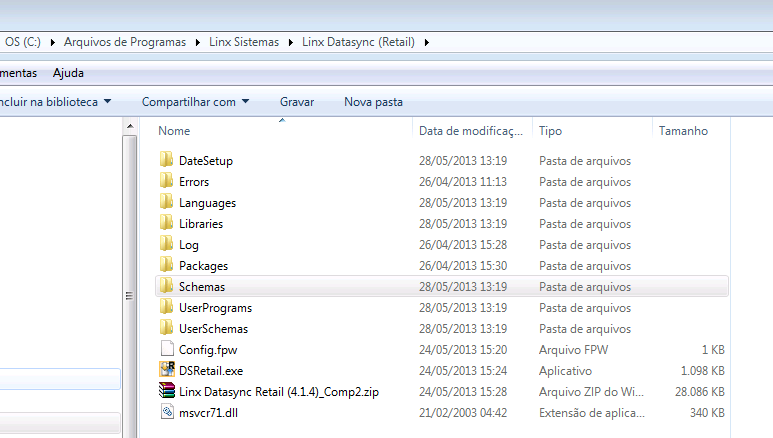This screenshot has width=773, height=438.
Task: Click the 28.086 KB size value
Action: 700,392
